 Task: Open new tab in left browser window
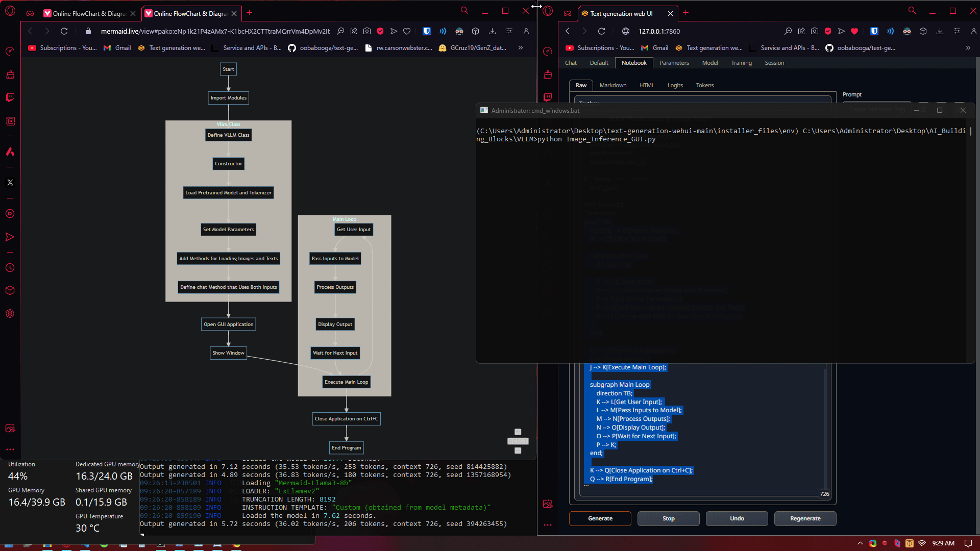coord(250,13)
